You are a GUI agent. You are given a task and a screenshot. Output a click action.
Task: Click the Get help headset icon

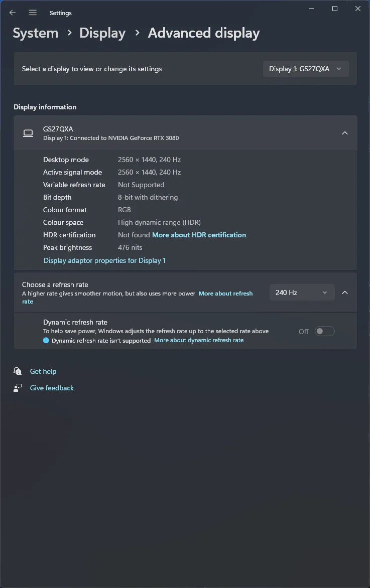tap(17, 371)
